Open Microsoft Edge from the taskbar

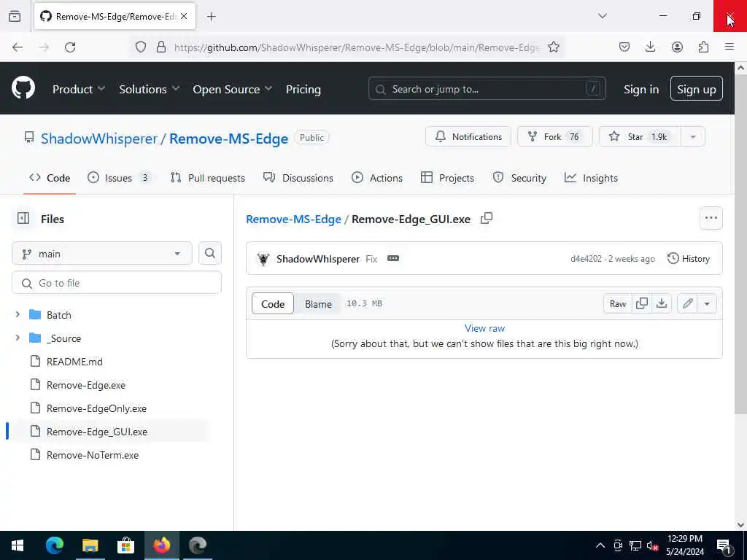coord(54,545)
